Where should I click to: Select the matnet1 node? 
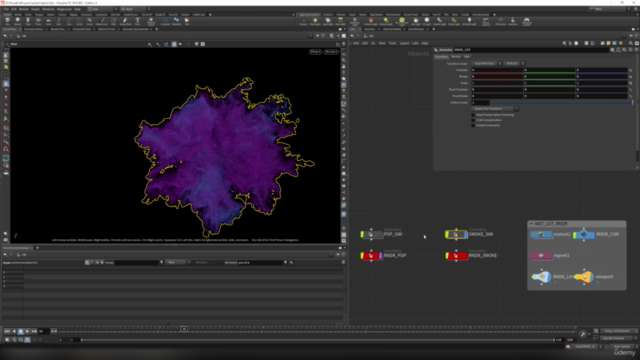542,234
